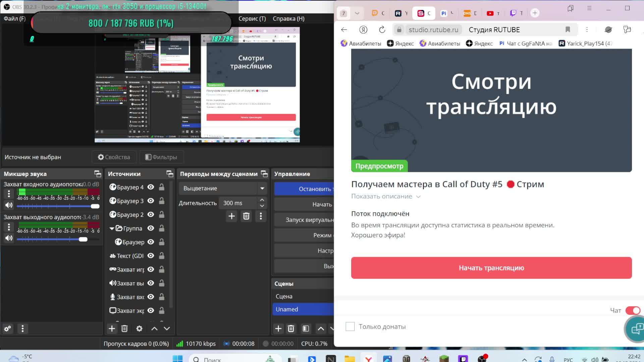Toggle visibility of Браузер 4 source

151,187
